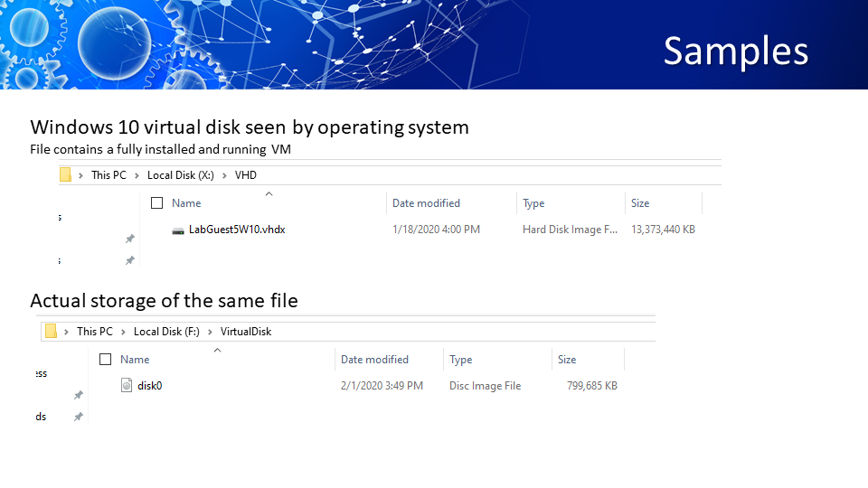Click the 'ess' item in the bottom explorer sidebar
The height and width of the screenshot is (488, 868).
pyautogui.click(x=42, y=374)
